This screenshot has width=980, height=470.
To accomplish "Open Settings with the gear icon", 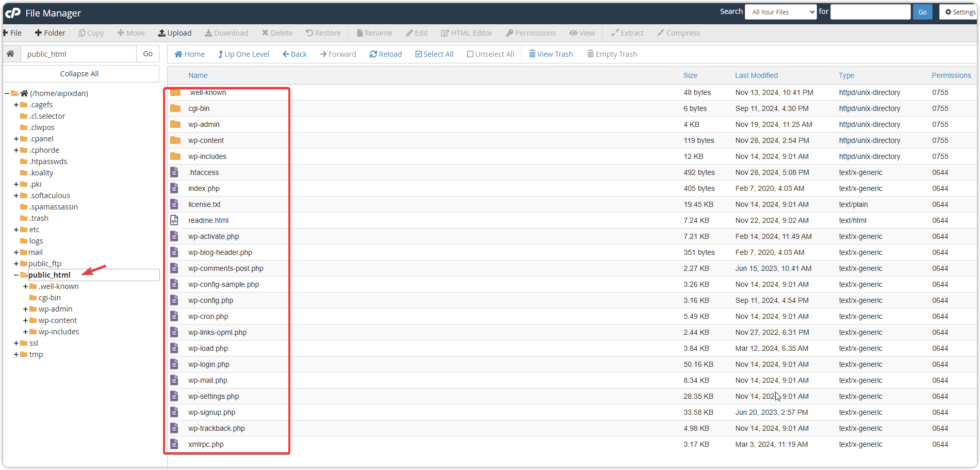I will tap(948, 12).
